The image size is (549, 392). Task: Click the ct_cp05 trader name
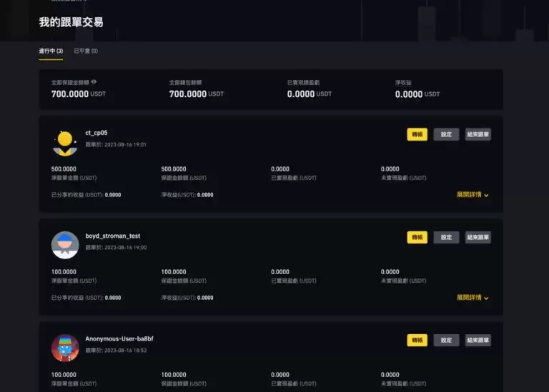[x=97, y=133]
